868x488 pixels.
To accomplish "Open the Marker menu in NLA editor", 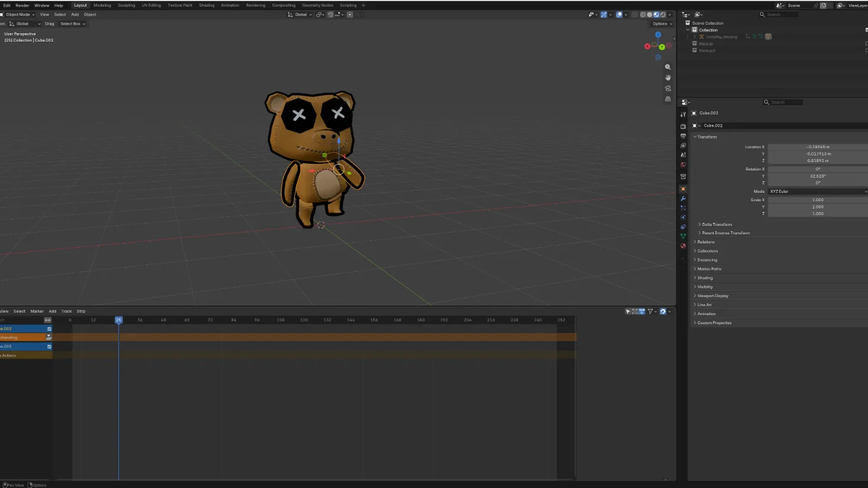I will tap(37, 311).
